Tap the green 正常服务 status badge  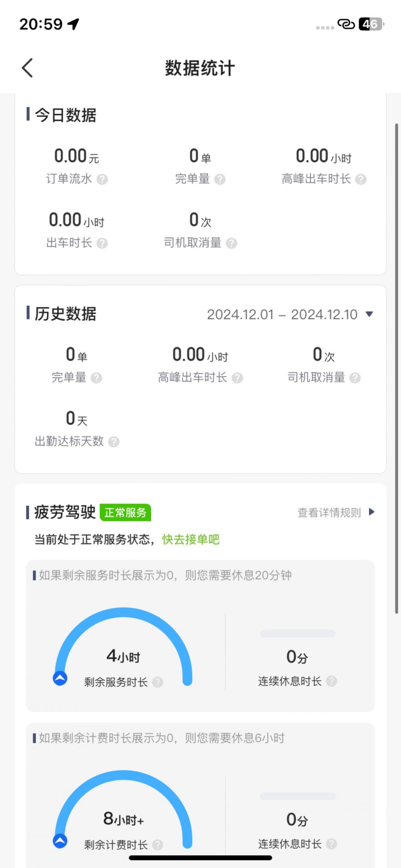[x=125, y=513]
